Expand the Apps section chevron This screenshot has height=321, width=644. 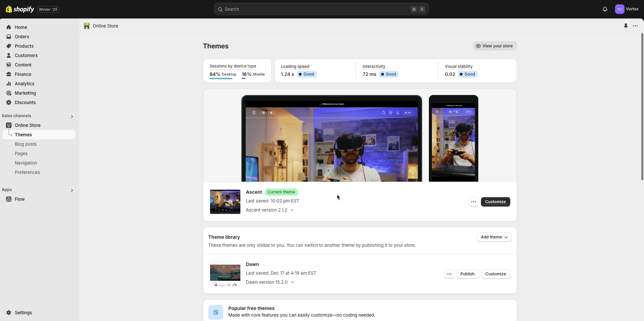[72, 190]
